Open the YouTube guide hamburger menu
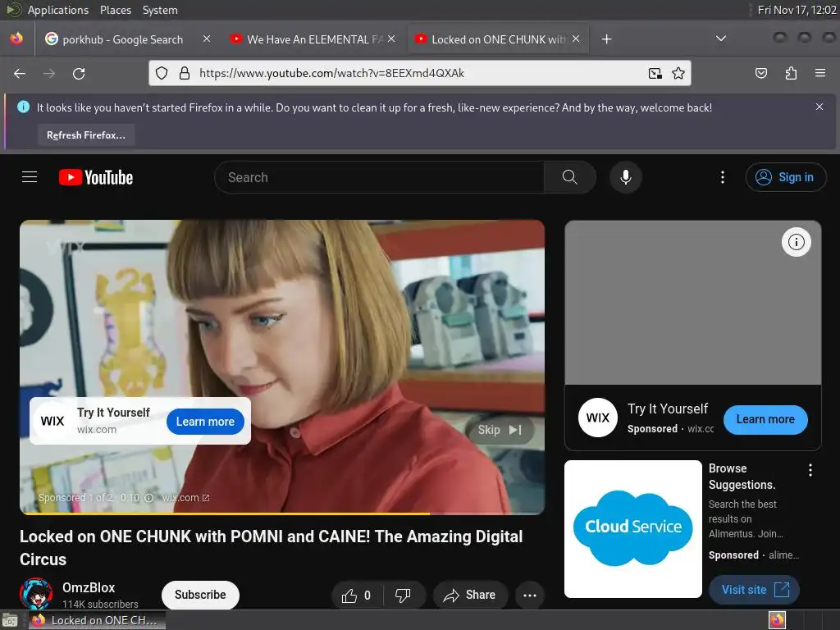Viewport: 840px width, 630px height. click(x=30, y=177)
